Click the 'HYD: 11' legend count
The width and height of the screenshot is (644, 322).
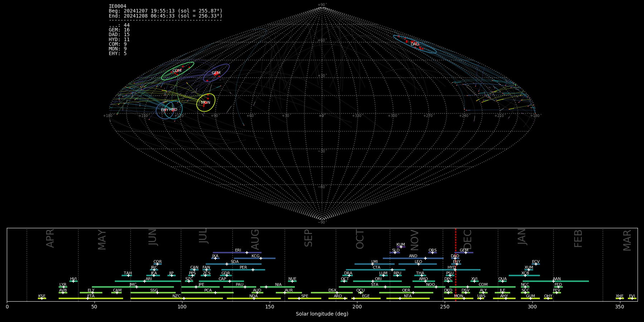click(119, 39)
